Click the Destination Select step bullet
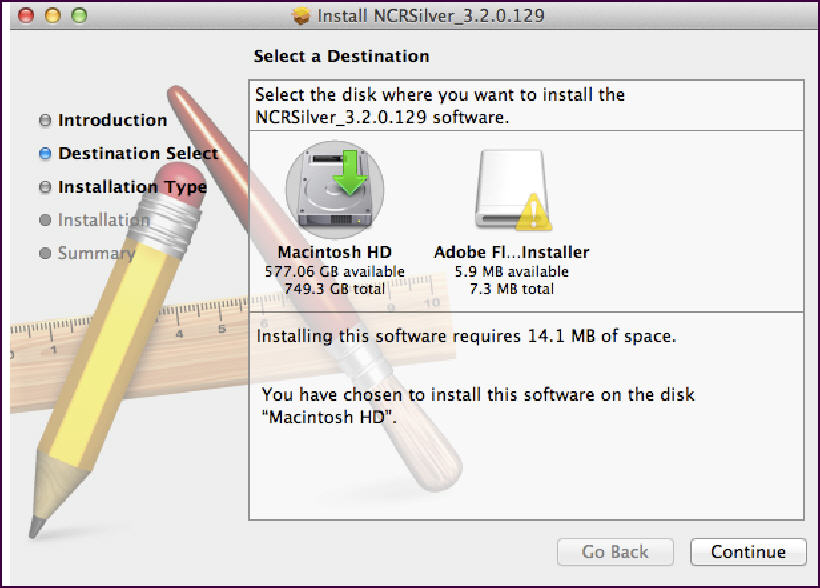This screenshot has width=820, height=588. point(45,153)
